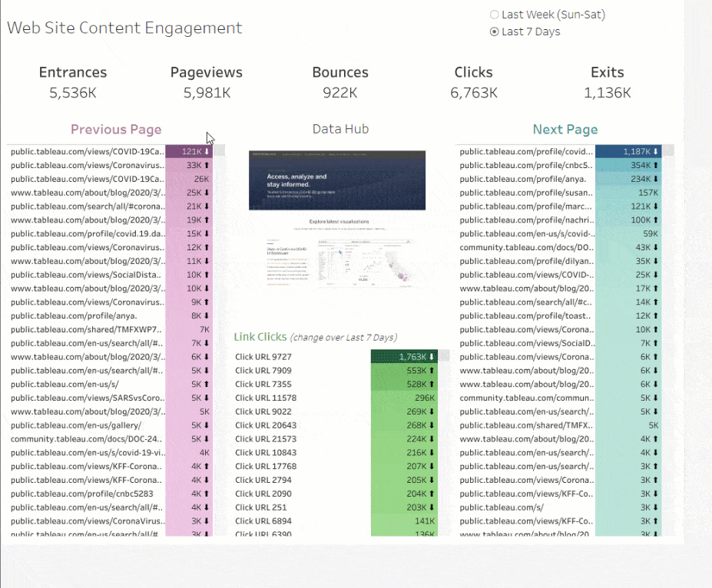The width and height of the screenshot is (712, 588).
Task: Click the up arrow next to 354K in Next Page
Action: point(655,165)
